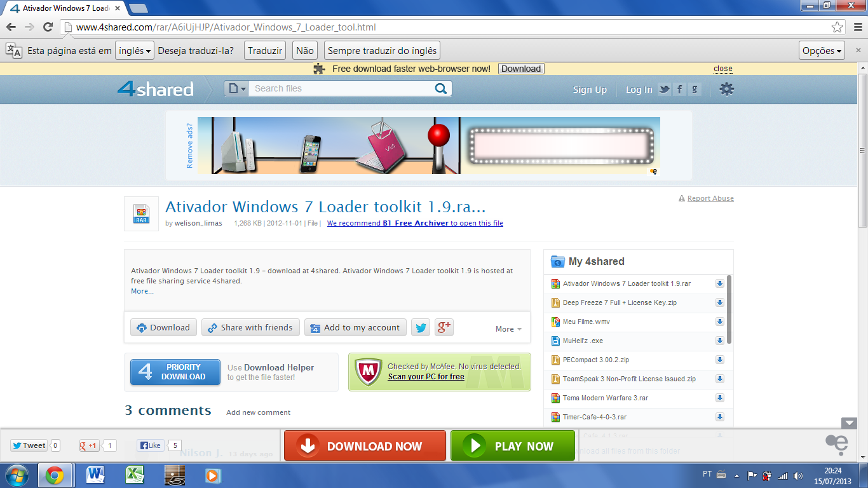The height and width of the screenshot is (488, 868).
Task: Open the file type dropdown beside search
Action: 236,89
